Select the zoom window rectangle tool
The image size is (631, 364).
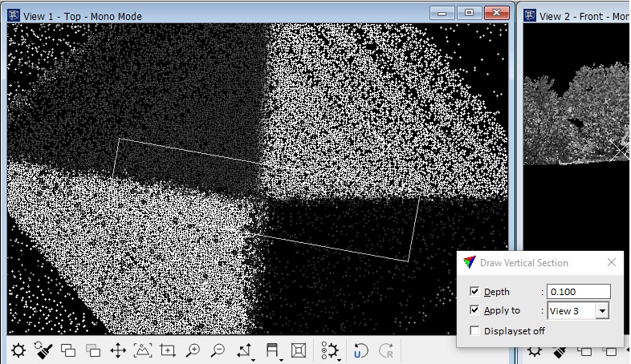tap(168, 350)
